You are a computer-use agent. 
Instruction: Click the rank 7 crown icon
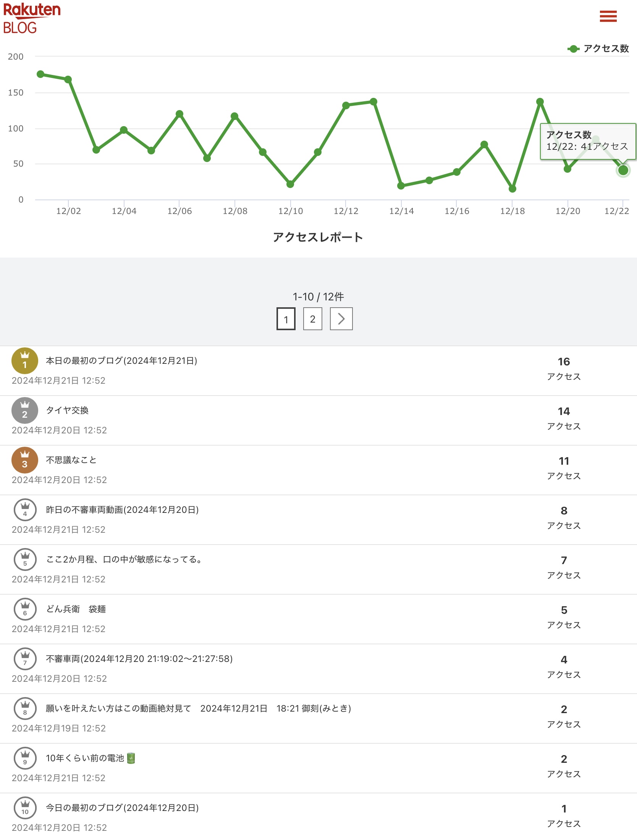click(x=25, y=659)
